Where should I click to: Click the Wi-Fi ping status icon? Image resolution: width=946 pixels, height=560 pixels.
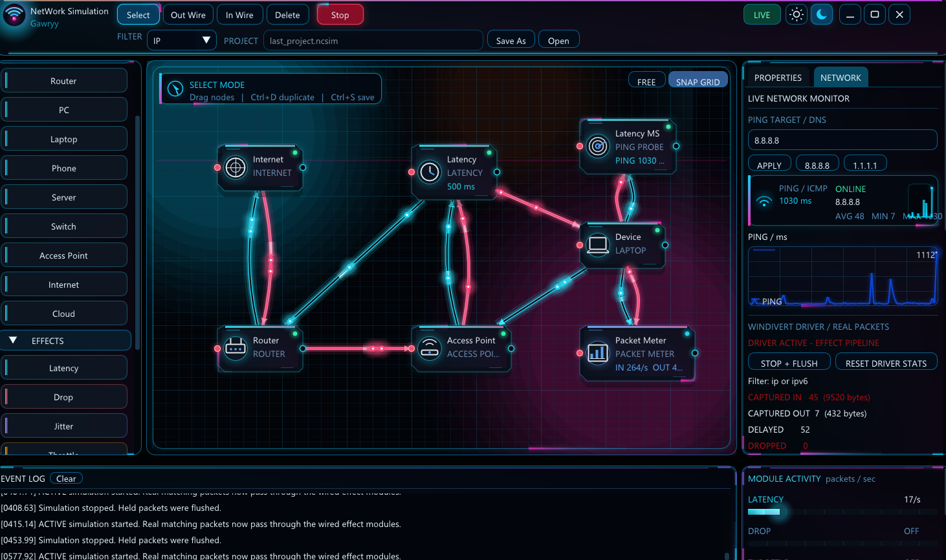coord(764,201)
